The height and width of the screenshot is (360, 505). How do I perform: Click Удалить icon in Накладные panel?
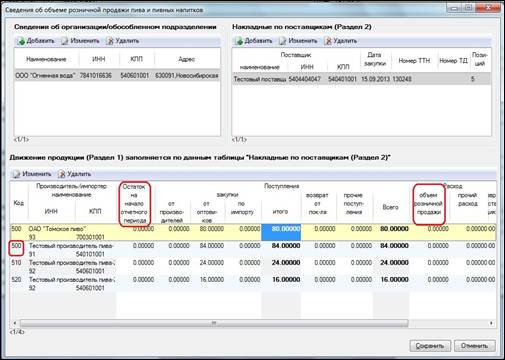tap(328, 41)
